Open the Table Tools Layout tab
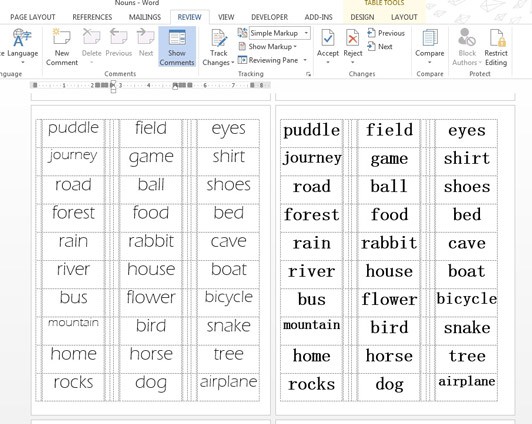Screen dimensions: 532x424 click(404, 17)
